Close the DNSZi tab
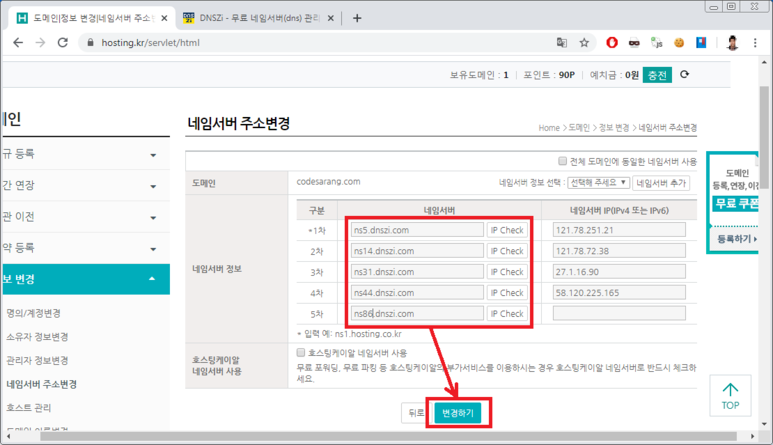 pyautogui.click(x=330, y=18)
